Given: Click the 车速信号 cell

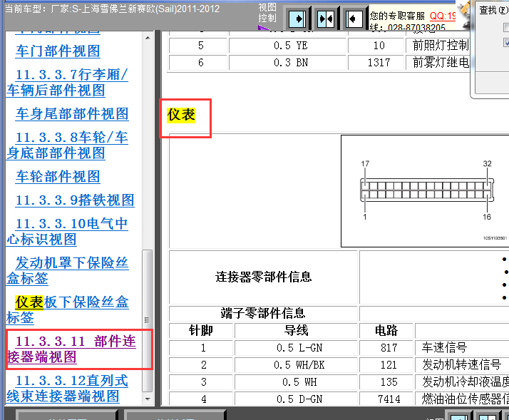Looking at the screenshot, I should 462,348.
